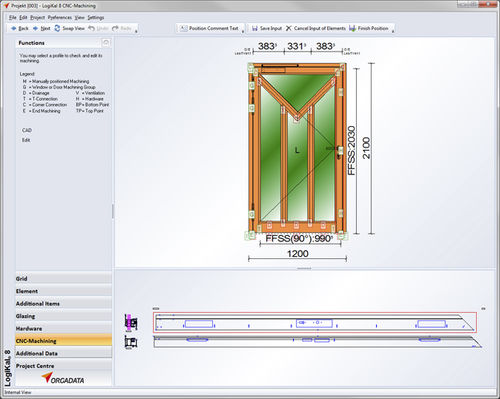Click the left hinge machining on top profile

coord(199,324)
